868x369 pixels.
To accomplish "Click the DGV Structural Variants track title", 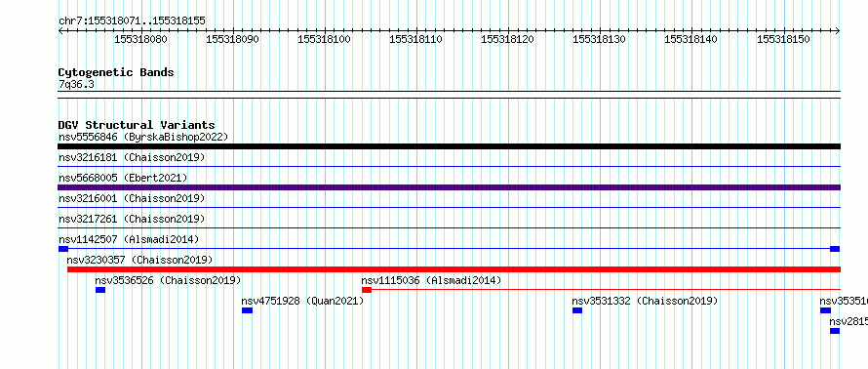I will click(137, 125).
